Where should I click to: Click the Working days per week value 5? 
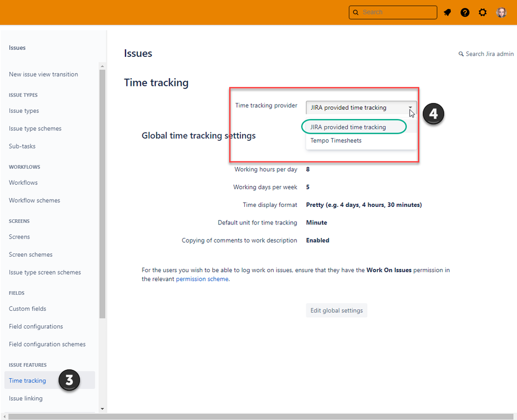point(307,187)
